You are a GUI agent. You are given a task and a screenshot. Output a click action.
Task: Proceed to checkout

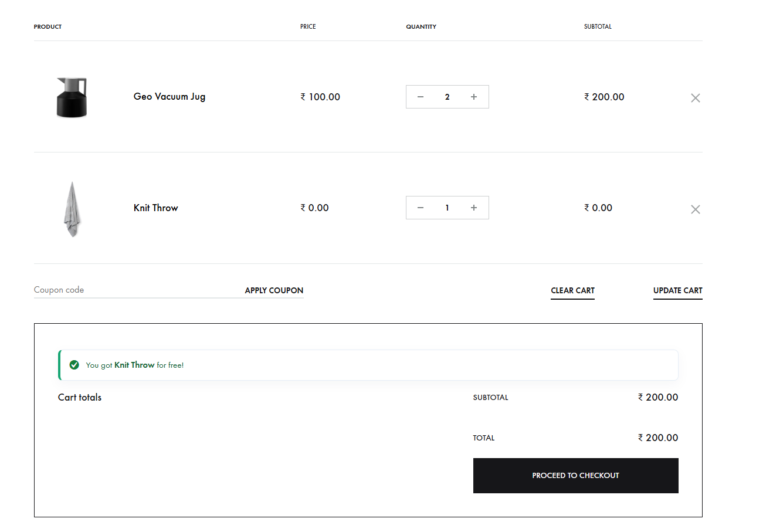(575, 475)
